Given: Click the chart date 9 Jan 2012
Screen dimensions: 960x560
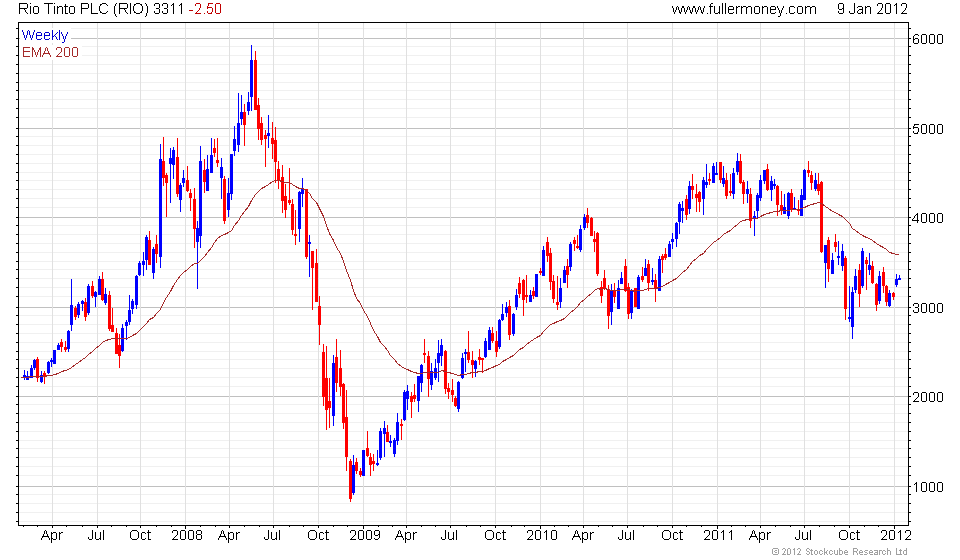Looking at the screenshot, I should pos(872,9).
